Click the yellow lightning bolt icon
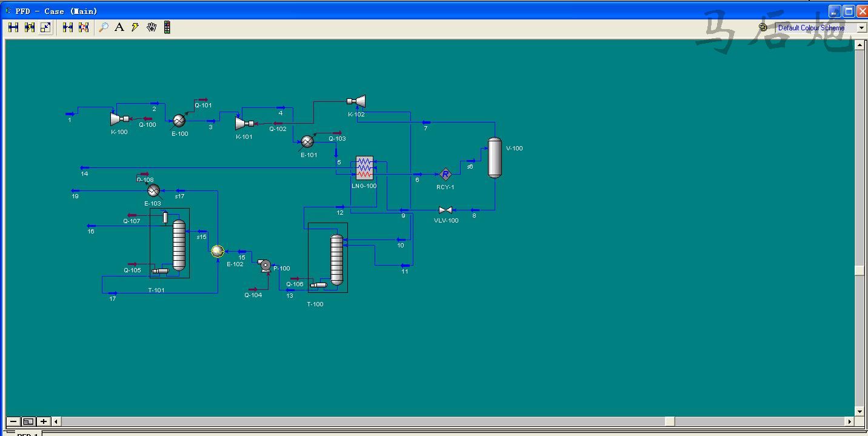Image resolution: width=868 pixels, height=436 pixels. click(x=135, y=27)
